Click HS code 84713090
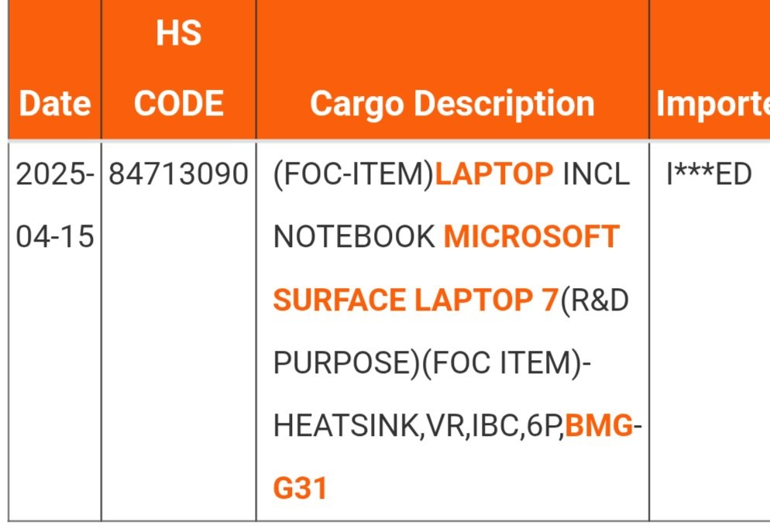Image resolution: width=770 pixels, height=532 pixels. [178, 175]
